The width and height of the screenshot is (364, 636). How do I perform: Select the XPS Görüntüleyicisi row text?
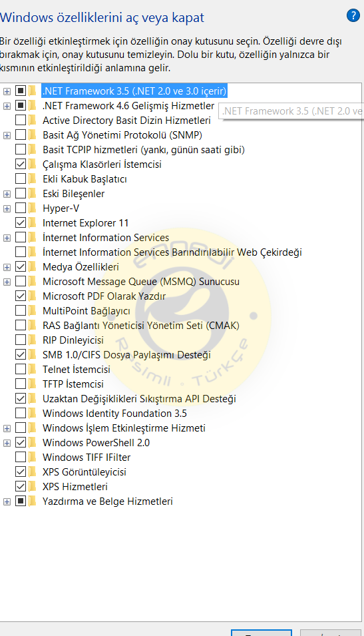(85, 472)
